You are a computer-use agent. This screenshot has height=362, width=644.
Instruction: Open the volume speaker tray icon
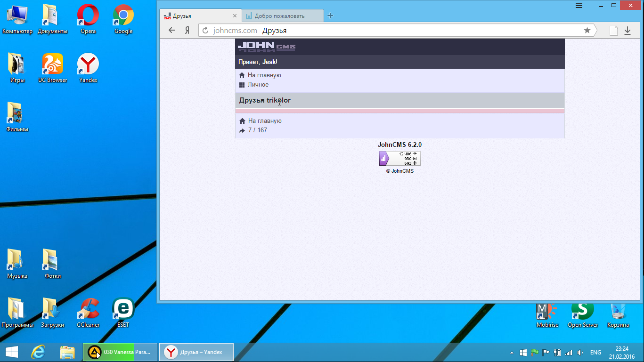tap(580, 353)
